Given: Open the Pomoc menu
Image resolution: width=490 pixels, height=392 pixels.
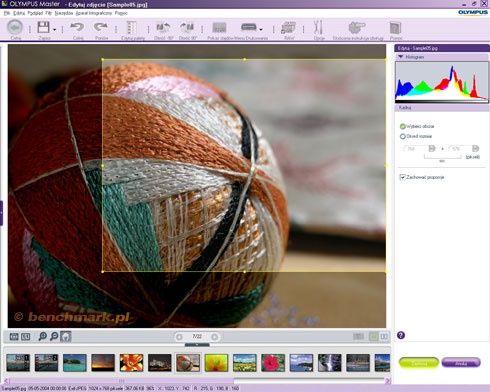Looking at the screenshot, I should click(121, 13).
